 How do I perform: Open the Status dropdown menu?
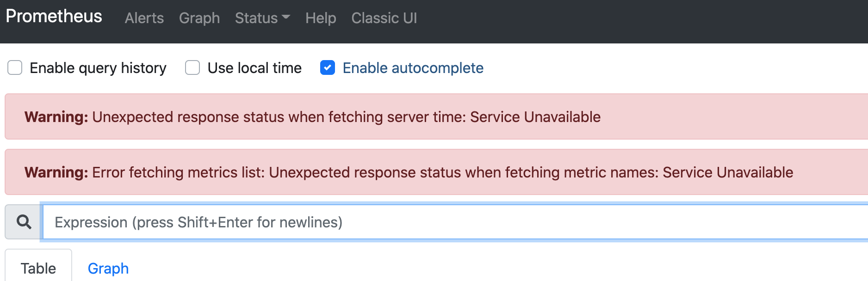(256, 18)
